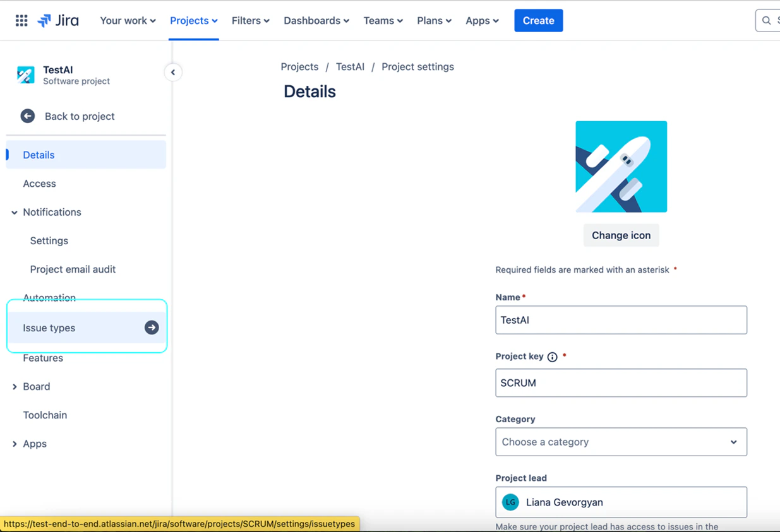780x532 pixels.
Task: Click Liana Gevorgyan's LG avatar icon
Action: [510, 502]
